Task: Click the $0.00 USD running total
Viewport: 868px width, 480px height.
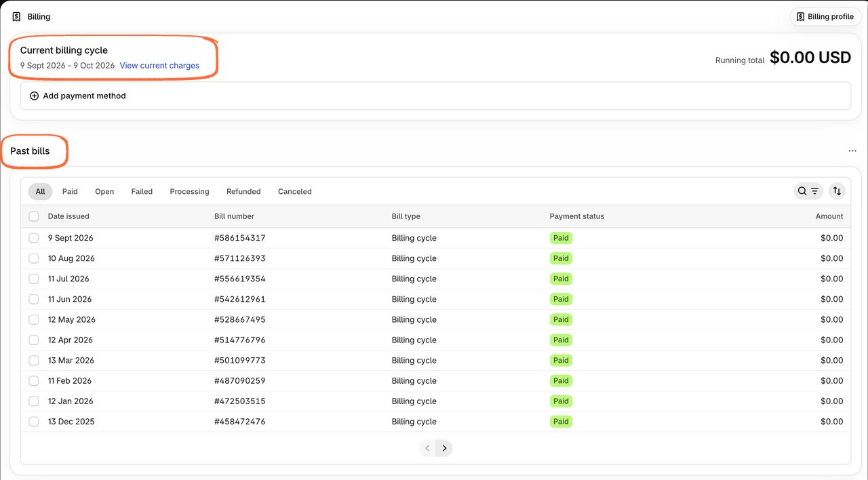Action: pos(810,58)
